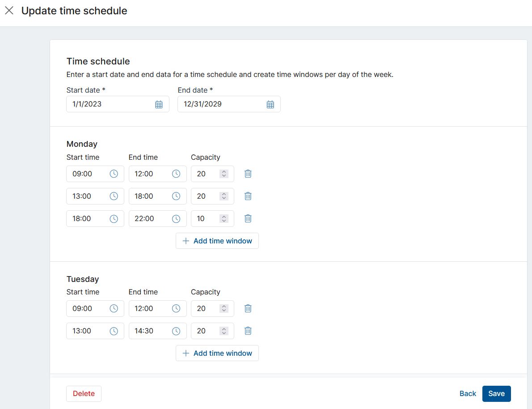The width and height of the screenshot is (532, 409).
Task: Open the clock picker for Monday's 22:00 end time
Action: click(x=177, y=218)
